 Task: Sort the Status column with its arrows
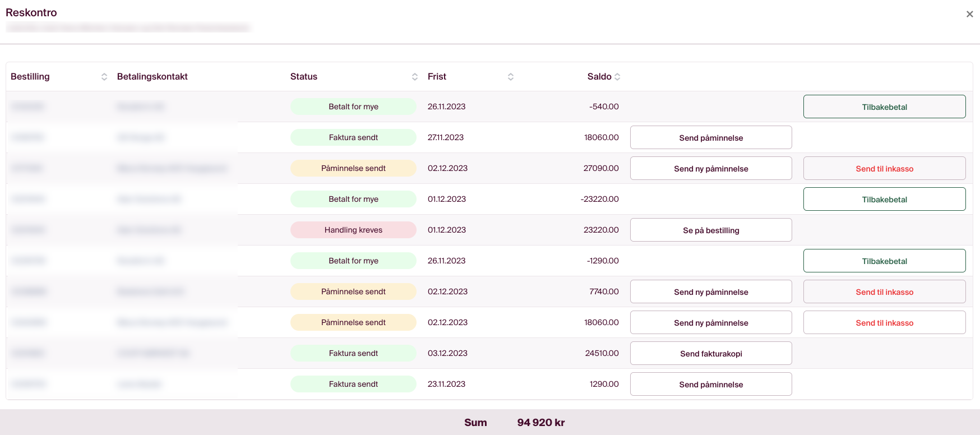[x=415, y=77]
